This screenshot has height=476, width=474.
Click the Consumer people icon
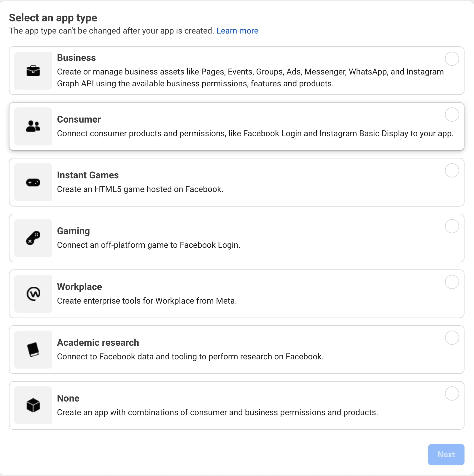33,126
